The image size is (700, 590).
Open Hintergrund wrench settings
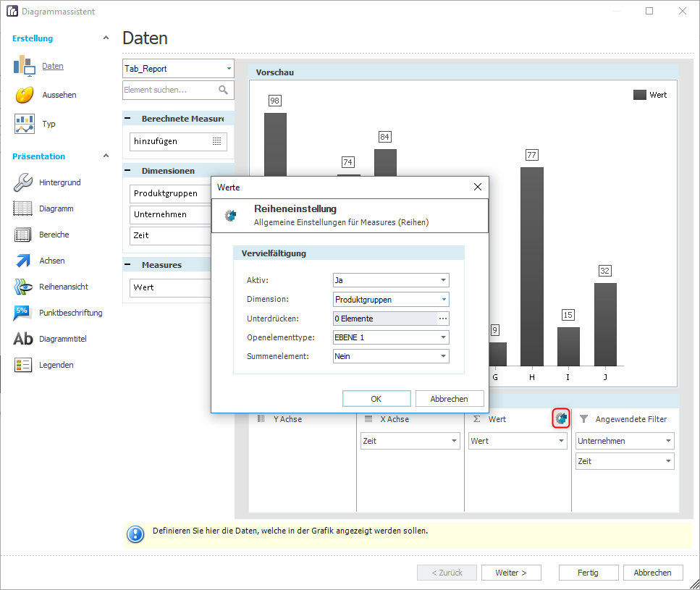22,182
